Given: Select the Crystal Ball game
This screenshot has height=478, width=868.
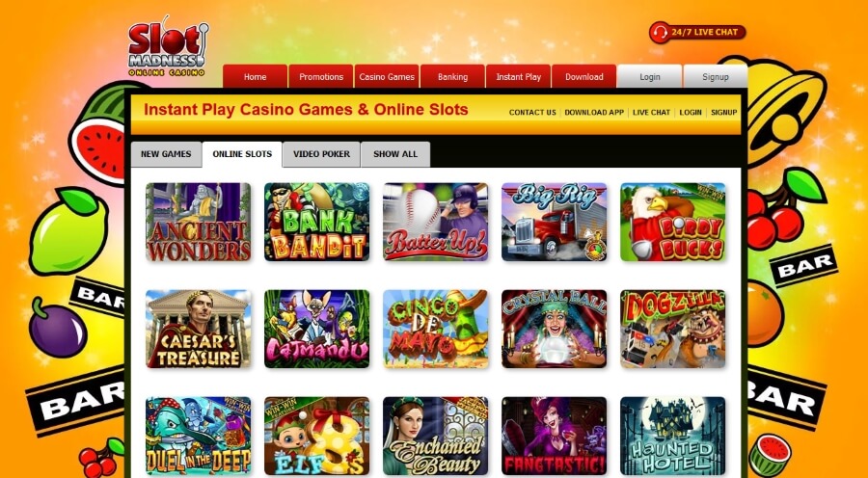Looking at the screenshot, I should pos(555,329).
